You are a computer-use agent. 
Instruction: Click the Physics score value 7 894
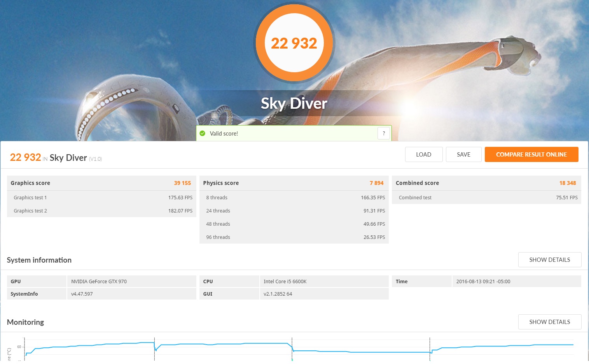[x=376, y=183]
